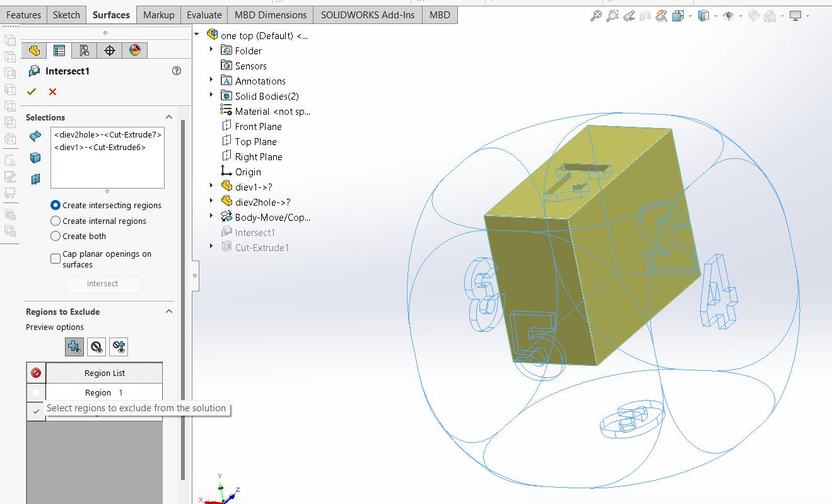Open the DimXpertManager crosshair tab
Screen dimensions: 832x504
pyautogui.click(x=110, y=50)
